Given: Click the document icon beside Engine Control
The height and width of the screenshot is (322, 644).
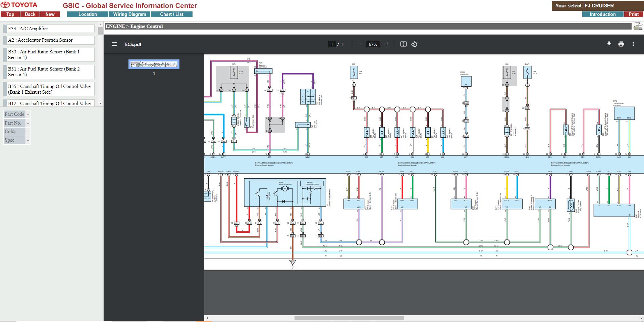Looking at the screenshot, I should pyautogui.click(x=638, y=26).
